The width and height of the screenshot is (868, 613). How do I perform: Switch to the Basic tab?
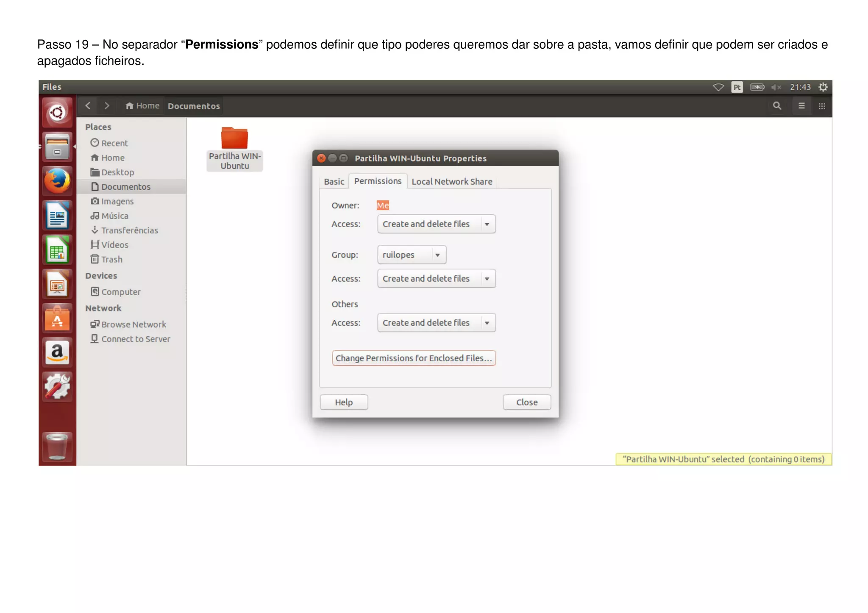[334, 182]
